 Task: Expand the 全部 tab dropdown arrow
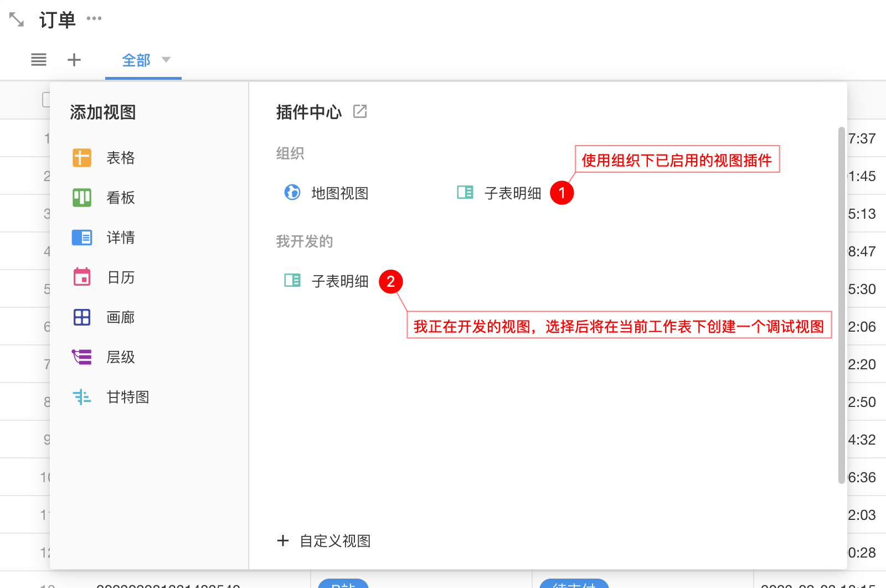[166, 59]
